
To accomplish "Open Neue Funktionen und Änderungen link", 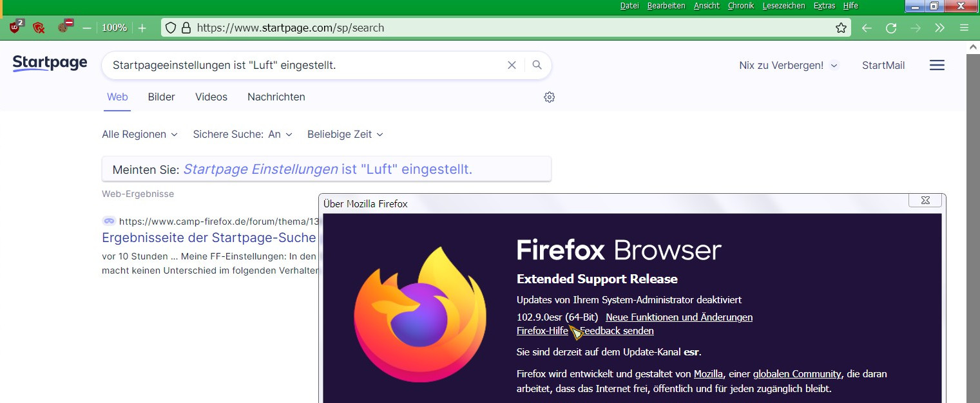I will (x=679, y=317).
